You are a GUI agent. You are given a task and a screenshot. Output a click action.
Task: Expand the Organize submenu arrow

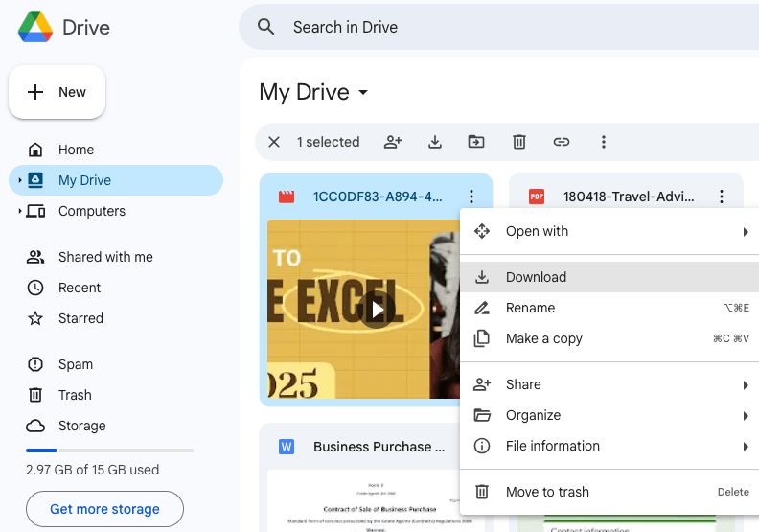(746, 416)
